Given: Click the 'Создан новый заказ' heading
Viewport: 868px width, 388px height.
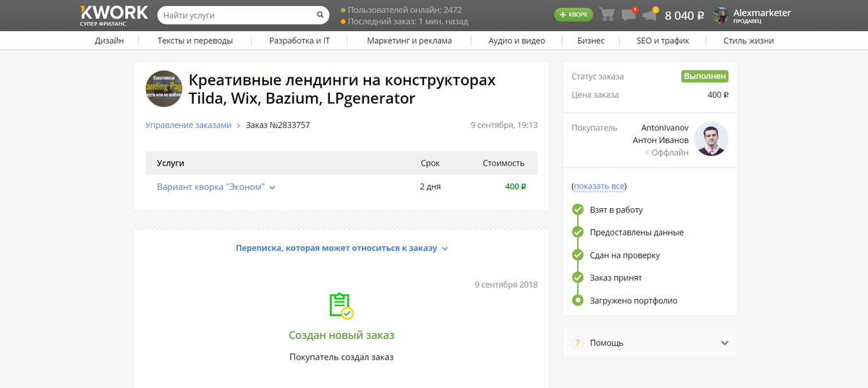Looking at the screenshot, I should pos(341,335).
